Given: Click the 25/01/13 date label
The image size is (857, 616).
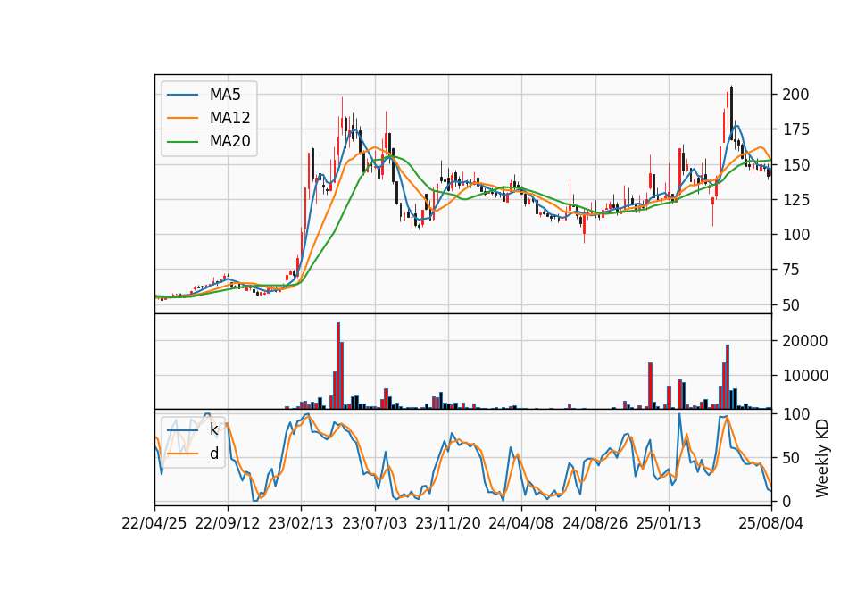Looking at the screenshot, I should click(x=669, y=523).
